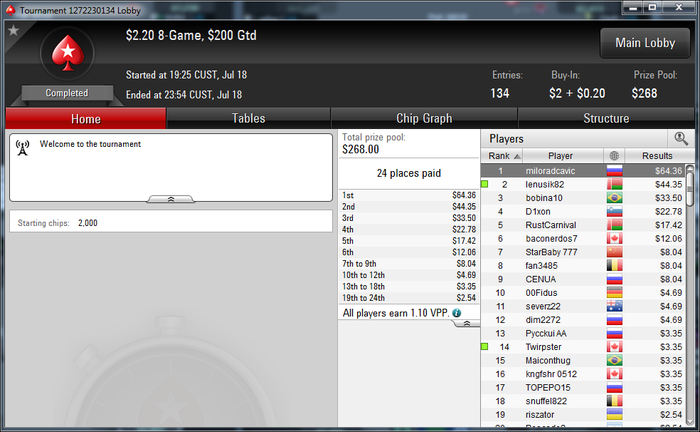Select player bobina10 row
This screenshot has height=432, width=700.
(583, 198)
